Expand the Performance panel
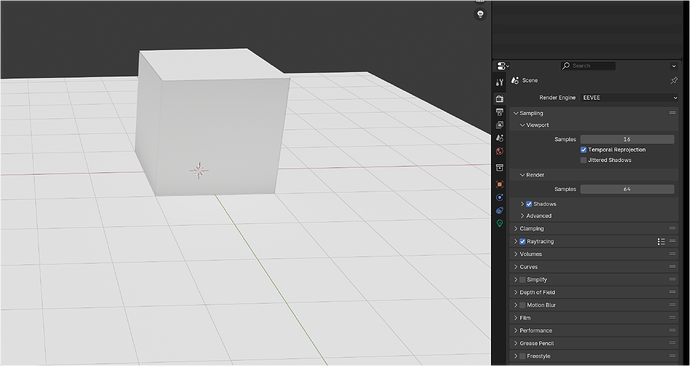The width and height of the screenshot is (690, 366). 516,331
